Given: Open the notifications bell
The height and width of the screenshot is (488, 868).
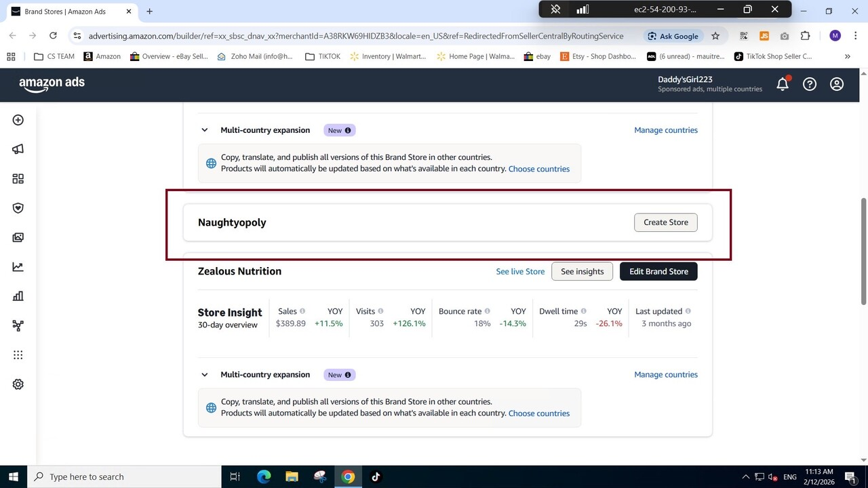Looking at the screenshot, I should [783, 84].
